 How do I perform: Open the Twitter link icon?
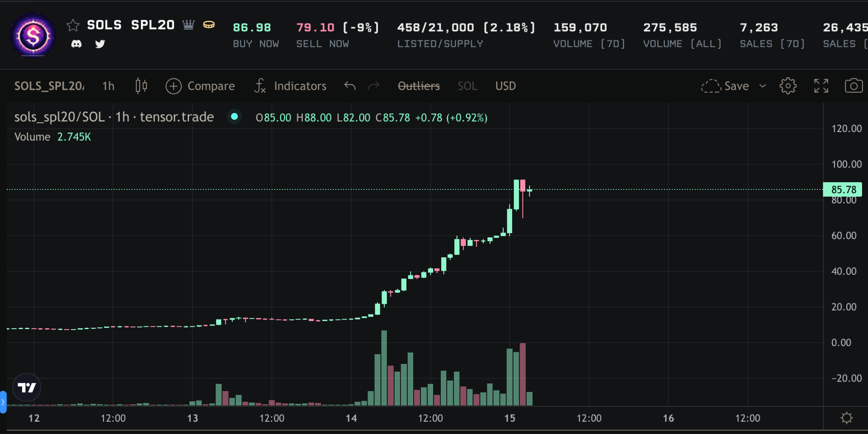click(x=100, y=44)
